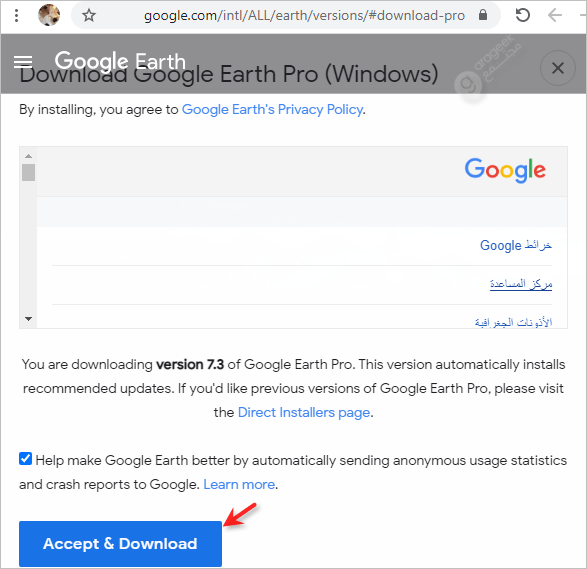
Task: Click the padlock site info icon
Action: click(x=483, y=15)
